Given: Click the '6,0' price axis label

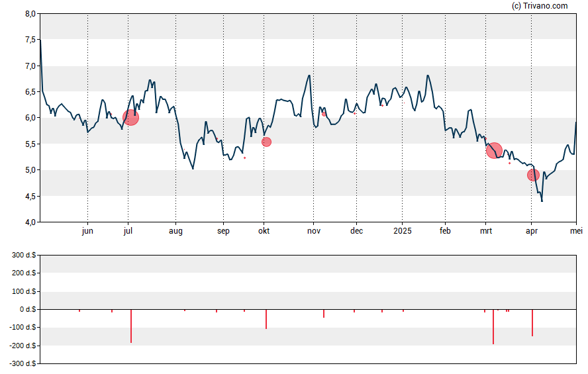Looking at the screenshot, I should click(x=30, y=118).
